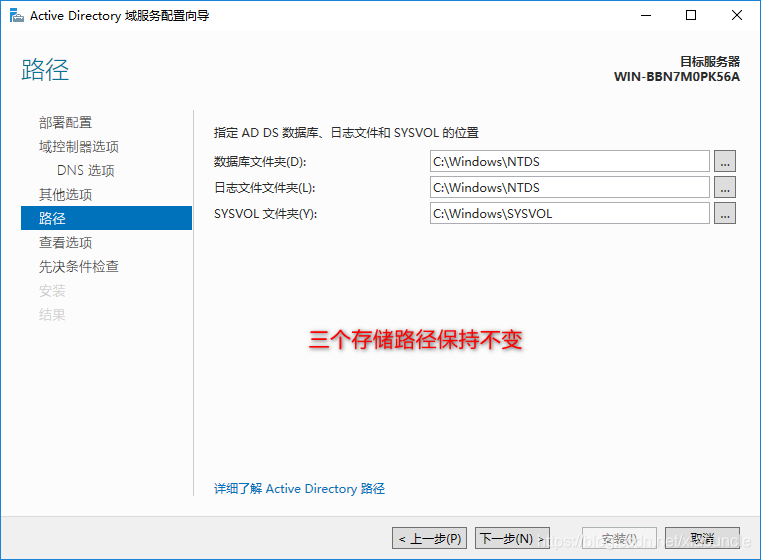Browse for the log files folder (L) path

pos(725,187)
